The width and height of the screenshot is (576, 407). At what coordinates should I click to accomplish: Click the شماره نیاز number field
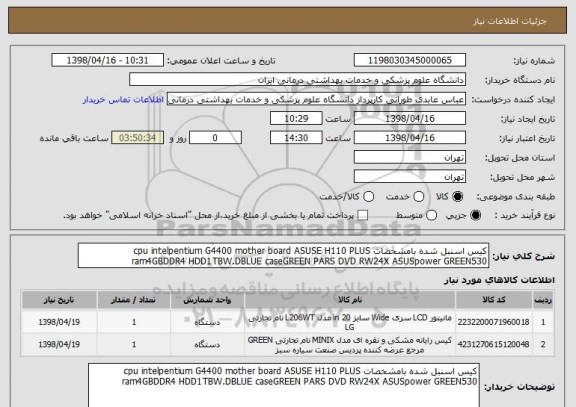point(410,60)
